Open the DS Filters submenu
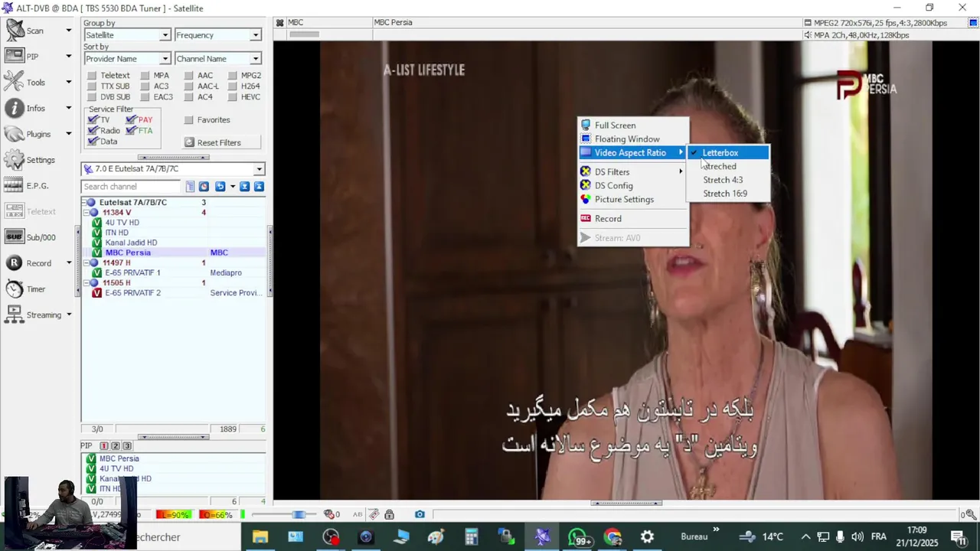This screenshot has width=980, height=551. coord(633,172)
